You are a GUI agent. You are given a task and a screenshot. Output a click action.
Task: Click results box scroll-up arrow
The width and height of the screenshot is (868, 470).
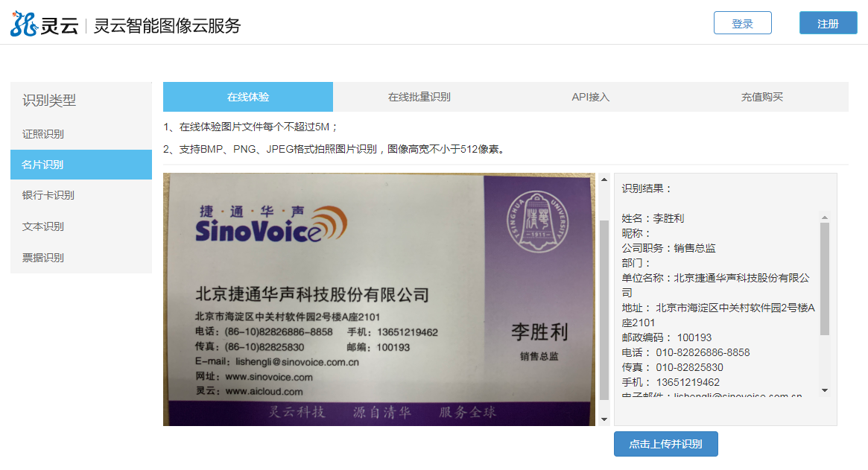[825, 217]
